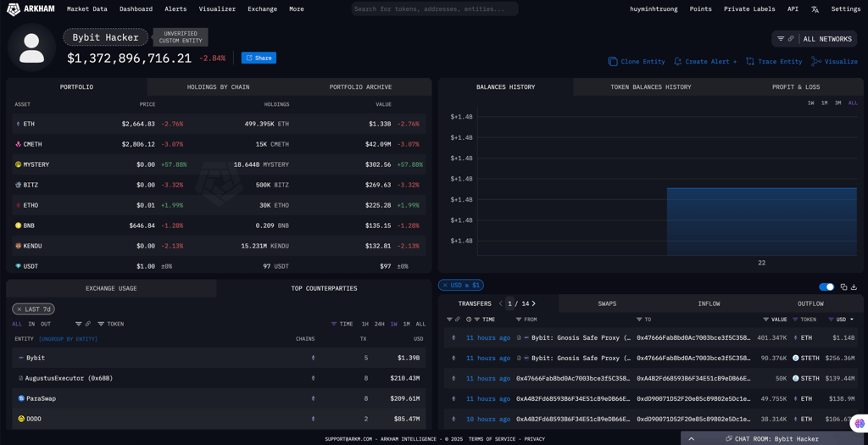Open the TIME filter in counterparties panel
868x445 pixels.
pyautogui.click(x=342, y=324)
